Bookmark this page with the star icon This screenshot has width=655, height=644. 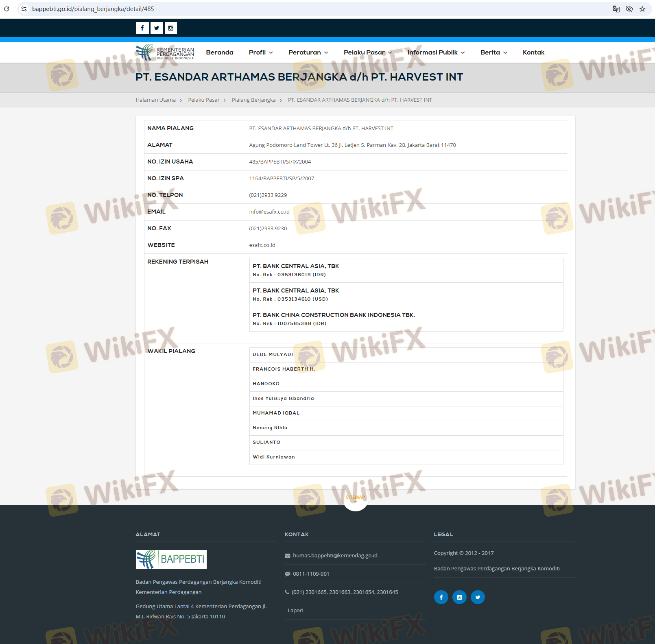(x=642, y=9)
